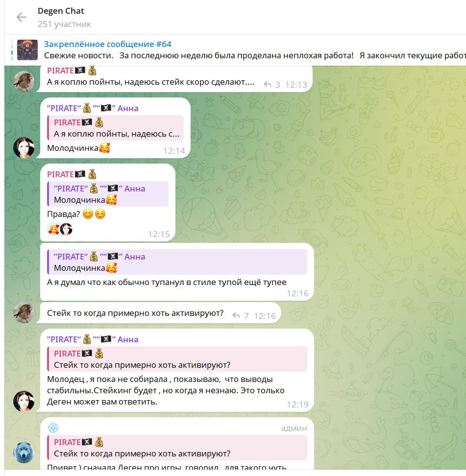Open the 7 replies thread at 12:16
Screen dimensions: 466x476
coord(241,316)
